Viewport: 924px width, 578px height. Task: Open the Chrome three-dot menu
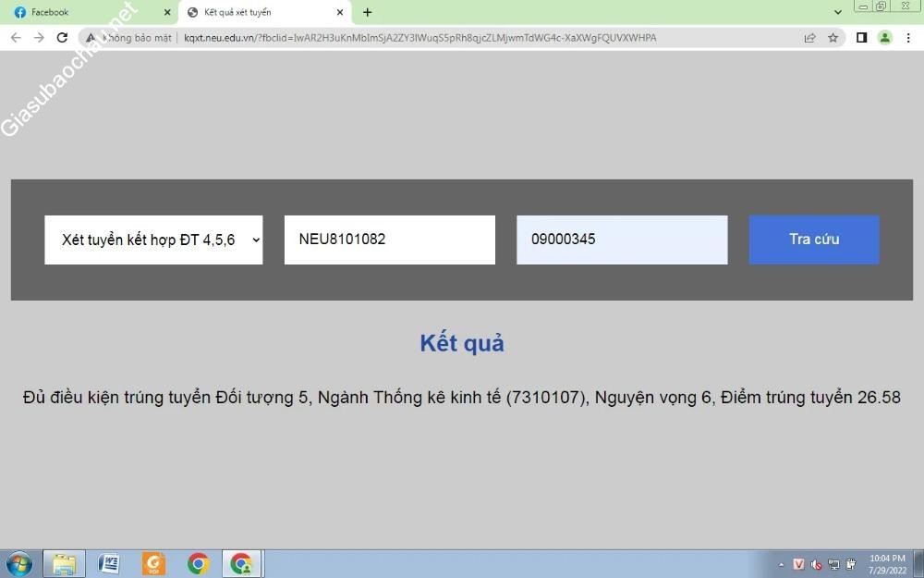pos(908,38)
